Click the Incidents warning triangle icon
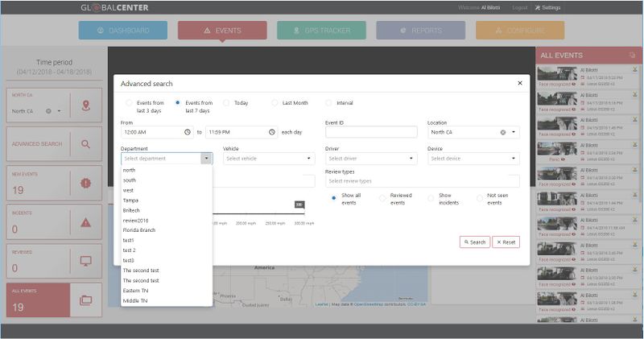The height and width of the screenshot is (339, 644). click(86, 222)
